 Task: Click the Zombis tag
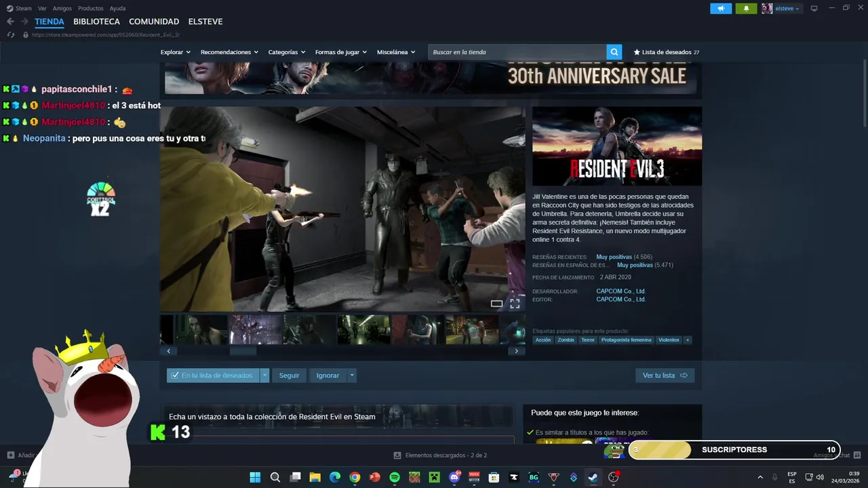tap(566, 340)
